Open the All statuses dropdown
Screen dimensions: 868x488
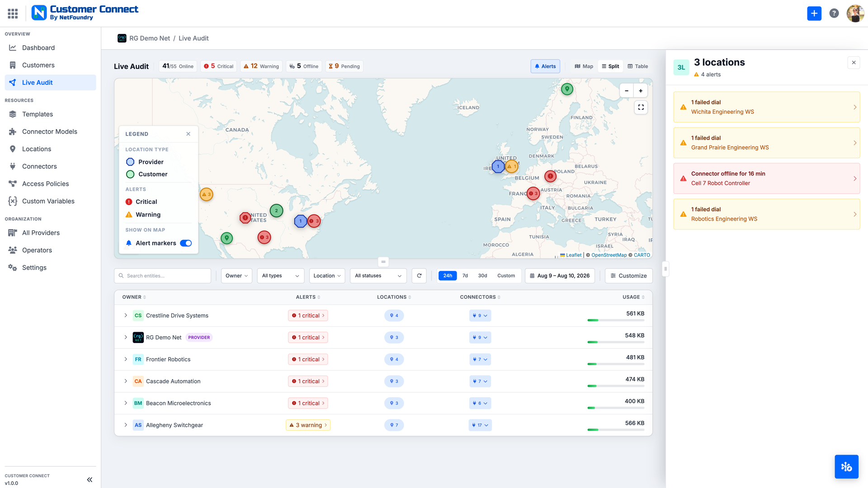tap(378, 276)
